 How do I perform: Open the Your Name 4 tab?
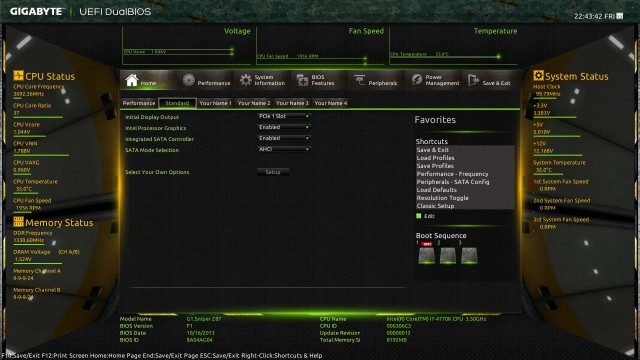pos(331,103)
